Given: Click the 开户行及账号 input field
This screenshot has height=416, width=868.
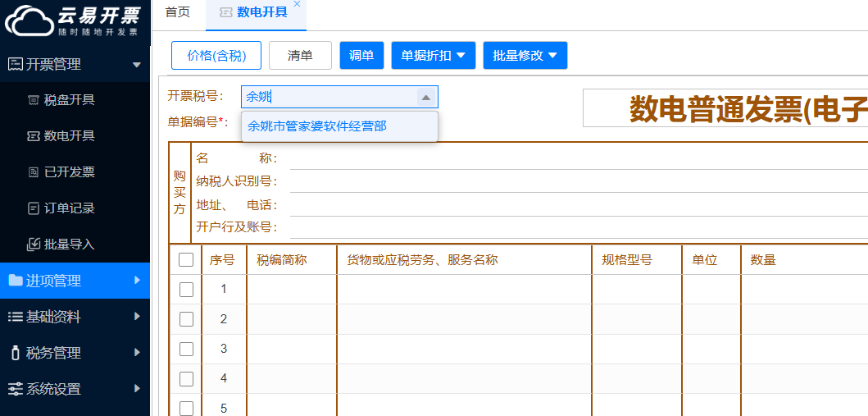Looking at the screenshot, I should [x=579, y=227].
